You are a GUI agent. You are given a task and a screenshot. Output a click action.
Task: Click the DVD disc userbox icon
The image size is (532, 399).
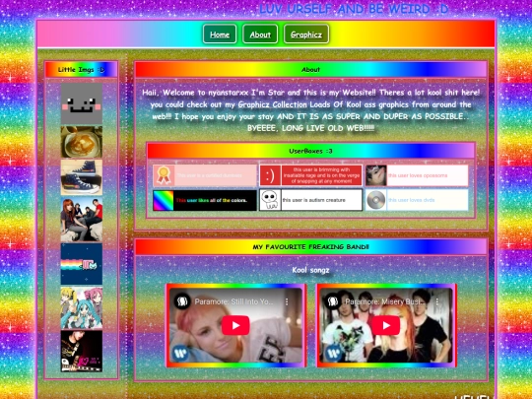pos(376,200)
